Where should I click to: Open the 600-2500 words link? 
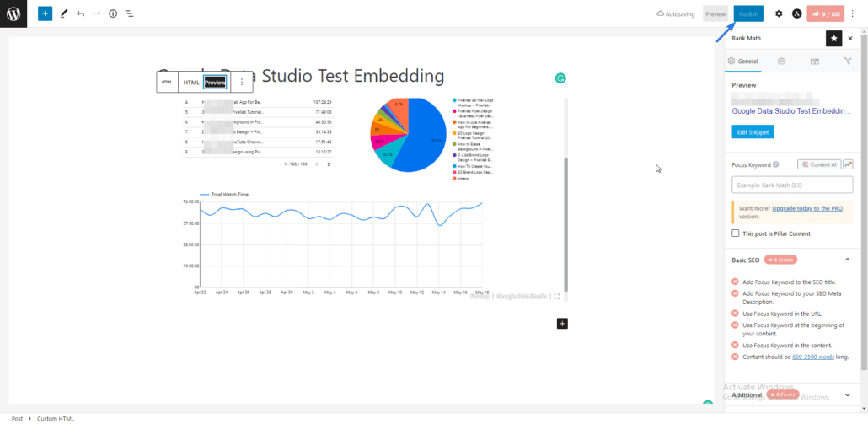click(x=813, y=357)
